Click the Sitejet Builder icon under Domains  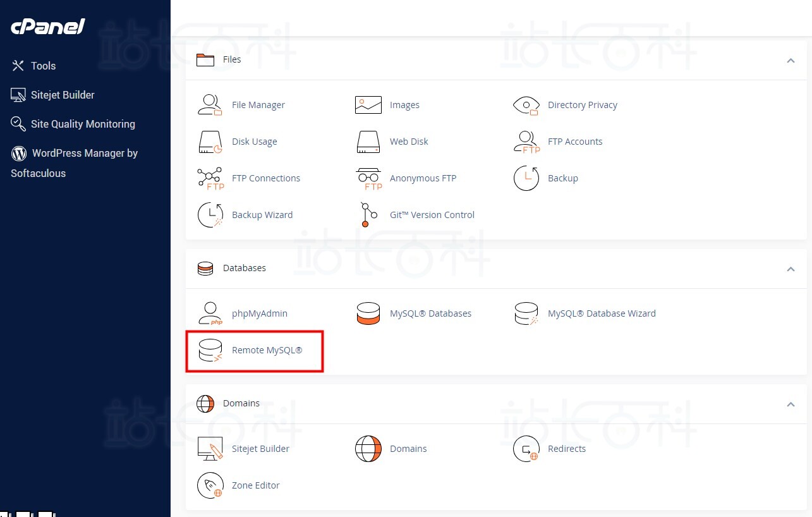coord(210,449)
